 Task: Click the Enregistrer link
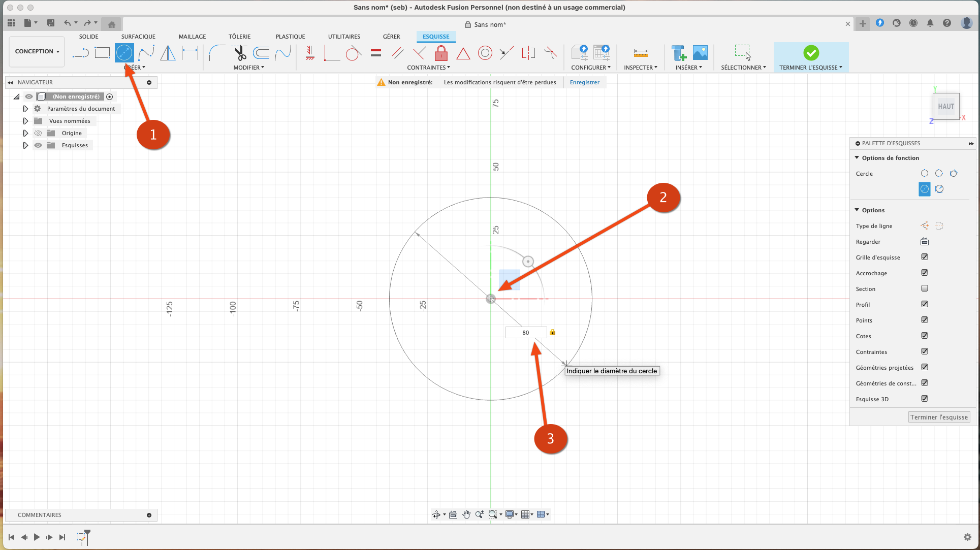584,82
